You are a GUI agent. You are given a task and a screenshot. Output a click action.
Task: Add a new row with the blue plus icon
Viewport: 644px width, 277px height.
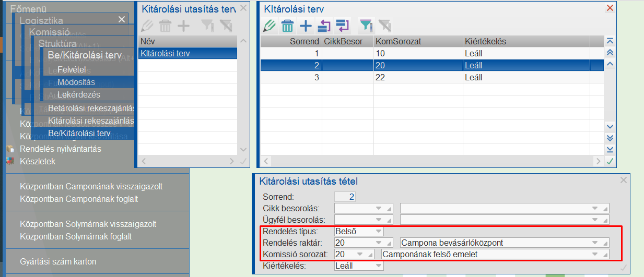tap(306, 25)
